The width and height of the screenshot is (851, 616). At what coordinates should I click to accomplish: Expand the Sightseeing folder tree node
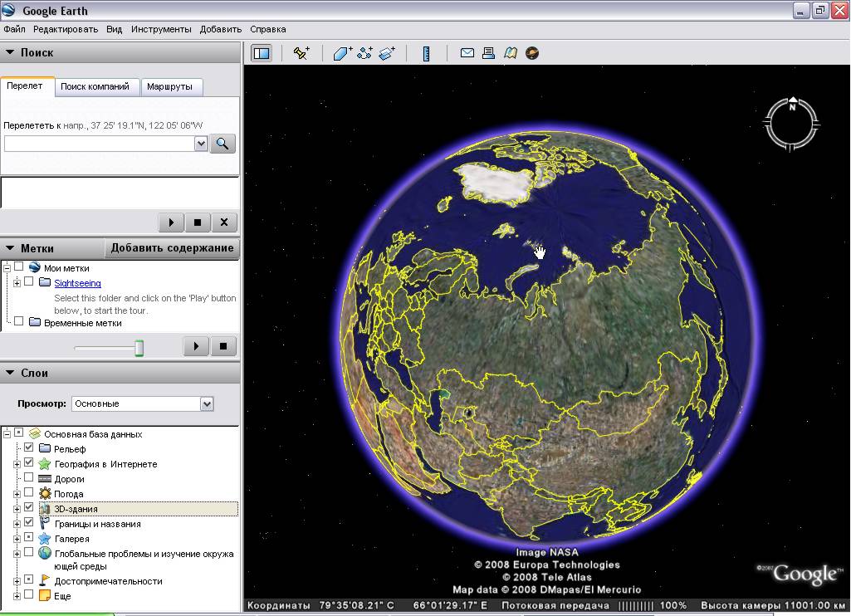pos(17,283)
